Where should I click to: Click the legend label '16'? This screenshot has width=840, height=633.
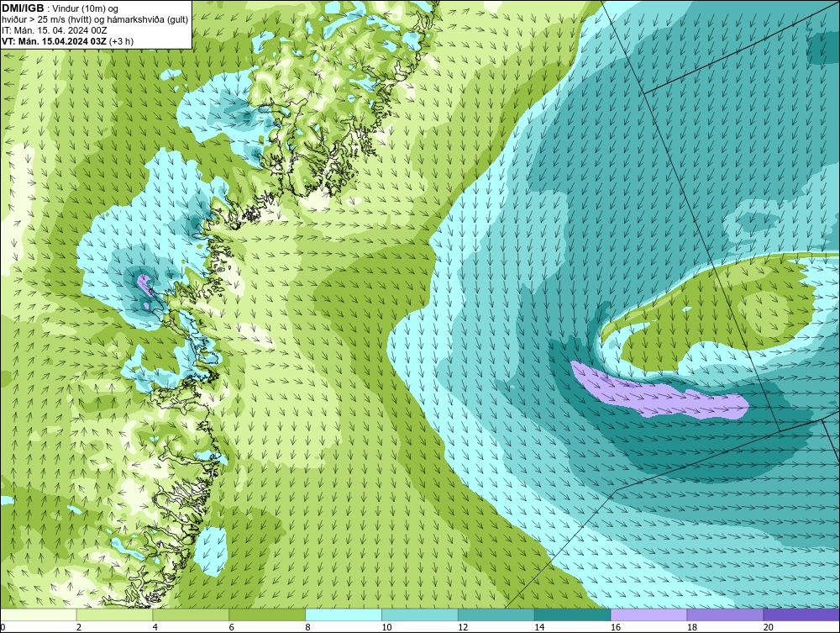coord(616,627)
